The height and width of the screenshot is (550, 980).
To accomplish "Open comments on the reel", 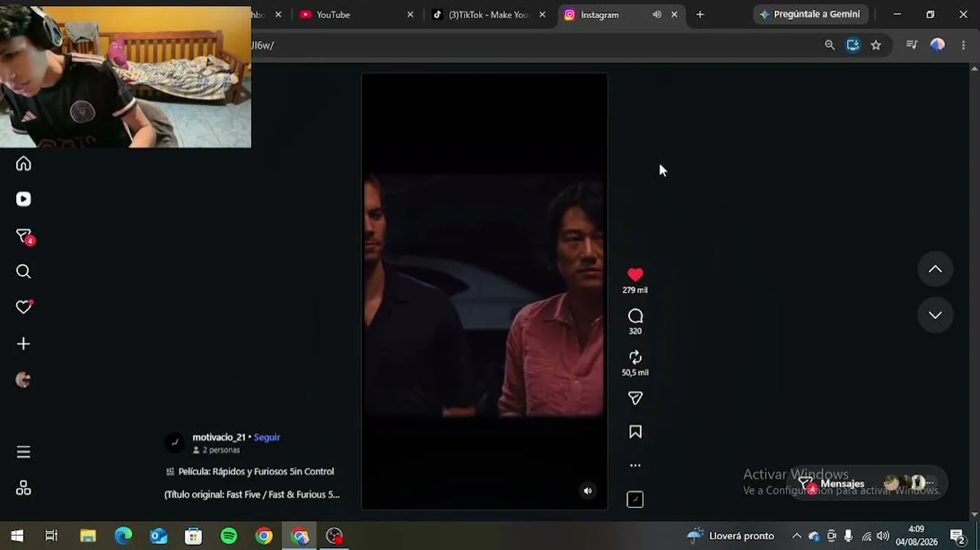I will 635,316.
